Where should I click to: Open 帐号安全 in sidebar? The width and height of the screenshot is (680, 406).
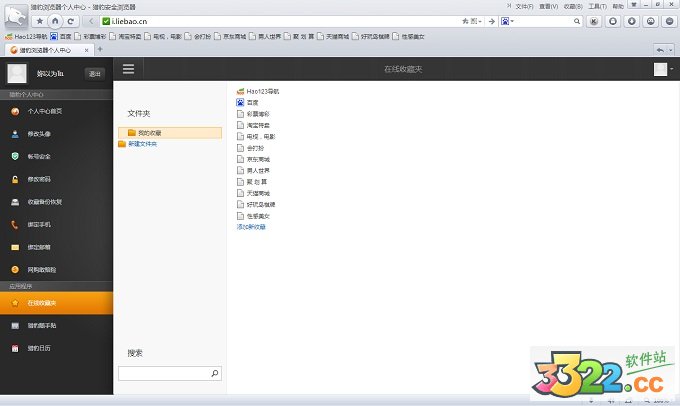[56, 157]
